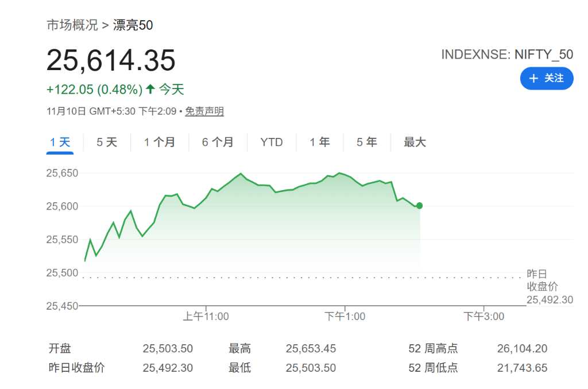Select the 5 天 time range tab
Screen dimensions: 588x389
tap(106, 142)
